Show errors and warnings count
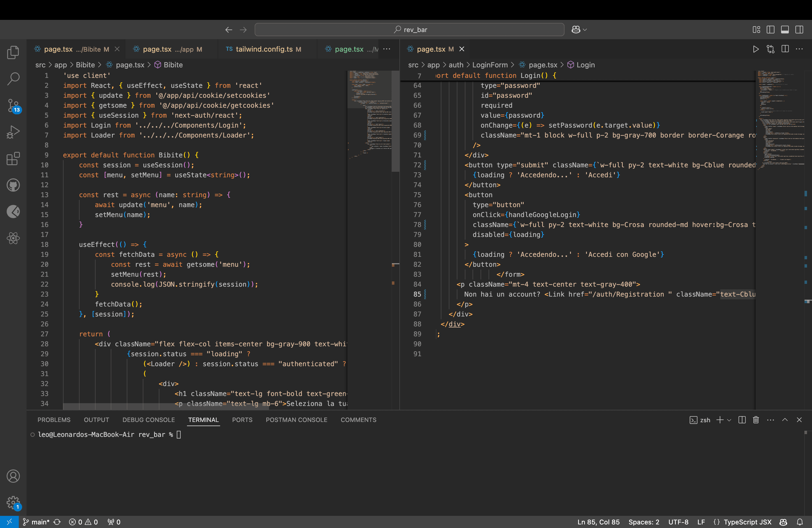This screenshot has height=528, width=812. [83, 522]
